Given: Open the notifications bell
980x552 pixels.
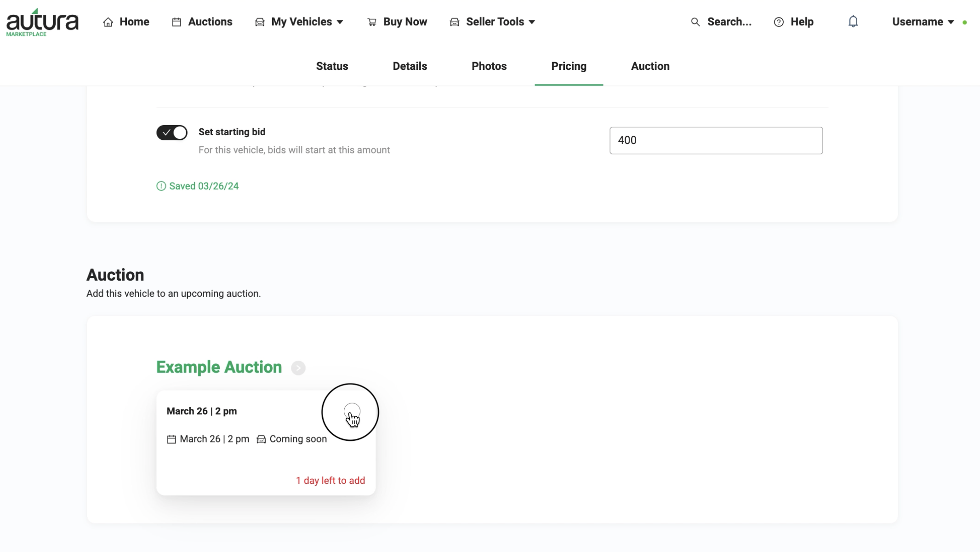Looking at the screenshot, I should [x=853, y=22].
